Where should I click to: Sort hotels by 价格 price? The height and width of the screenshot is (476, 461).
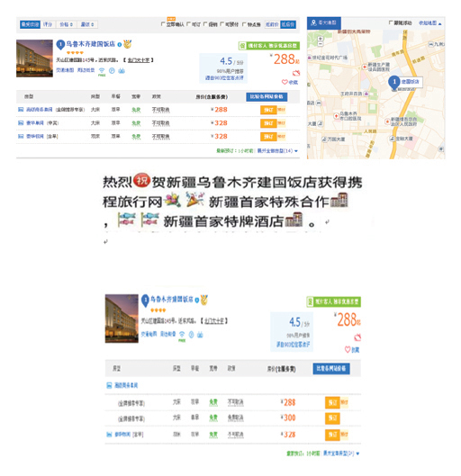coord(67,24)
